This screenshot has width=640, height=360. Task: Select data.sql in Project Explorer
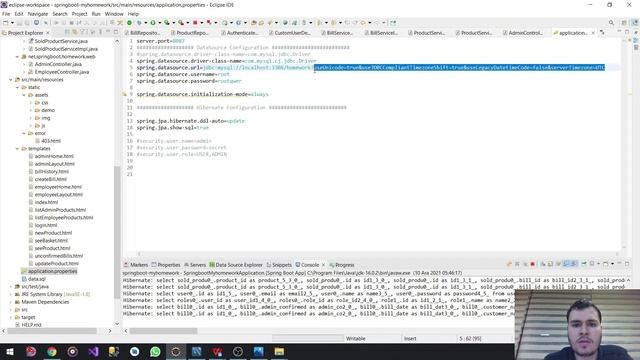coord(37,279)
